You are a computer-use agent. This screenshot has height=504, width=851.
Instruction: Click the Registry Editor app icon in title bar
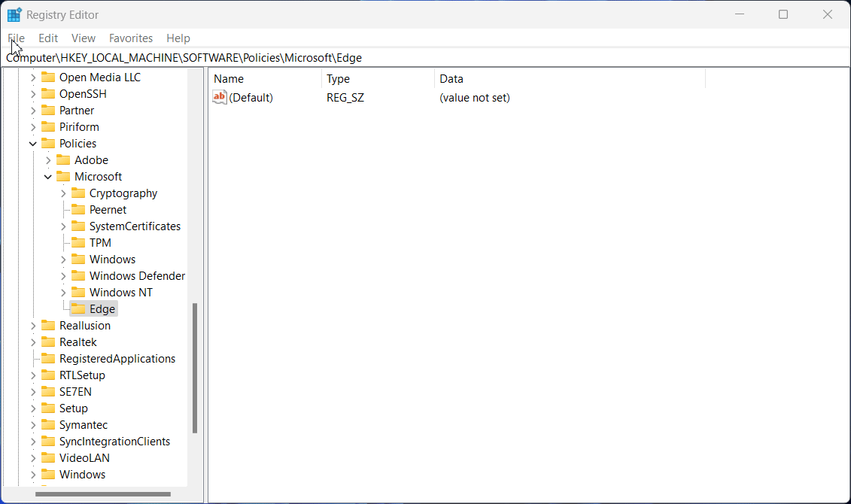tap(14, 14)
